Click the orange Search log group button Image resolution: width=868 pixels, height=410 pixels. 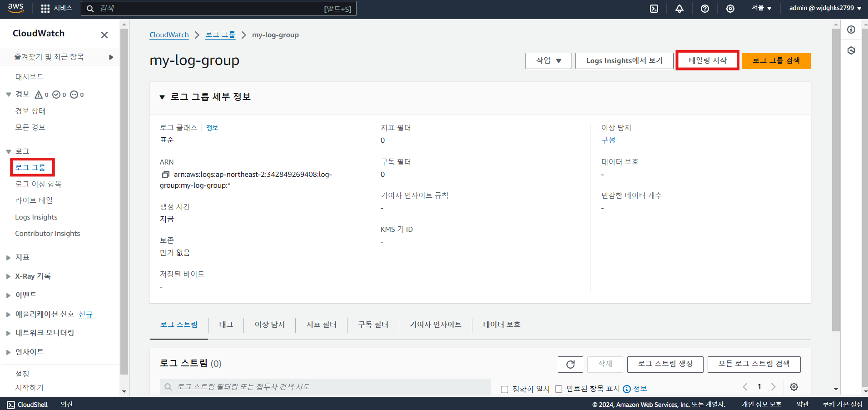tap(776, 60)
